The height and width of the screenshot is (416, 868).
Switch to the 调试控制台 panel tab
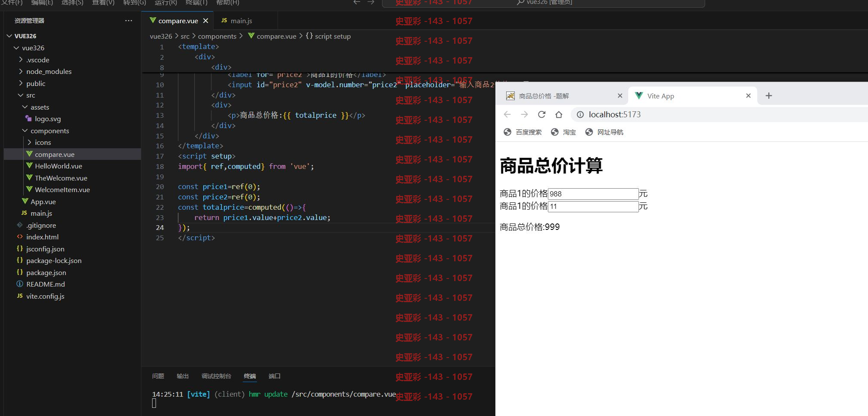coord(216,376)
